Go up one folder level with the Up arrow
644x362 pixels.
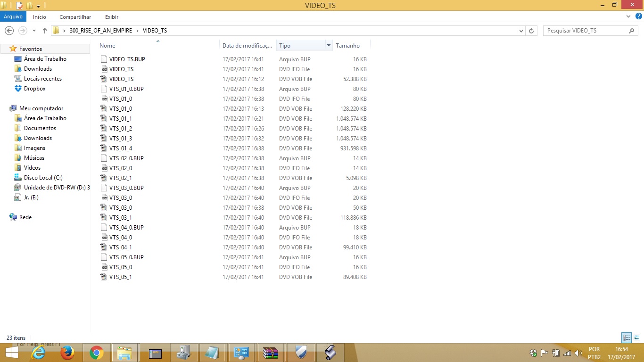pos(45,31)
